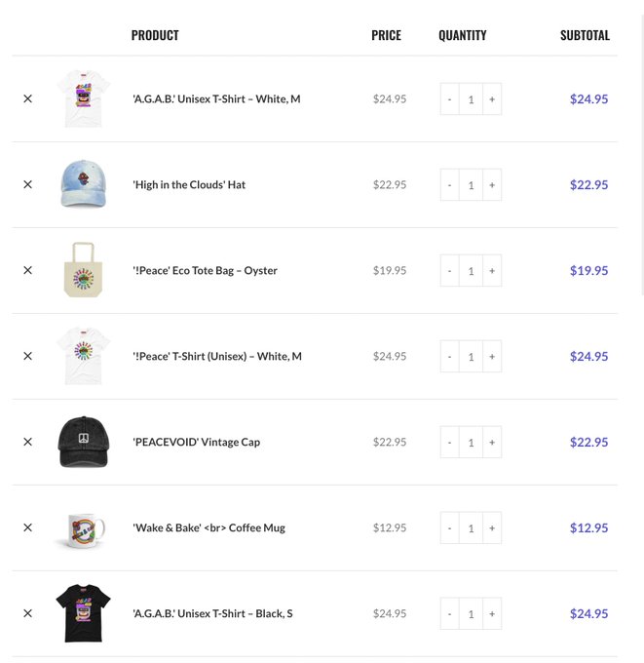View the tie-dye hat thumbnail image
The width and height of the screenshot is (644, 663).
point(83,184)
